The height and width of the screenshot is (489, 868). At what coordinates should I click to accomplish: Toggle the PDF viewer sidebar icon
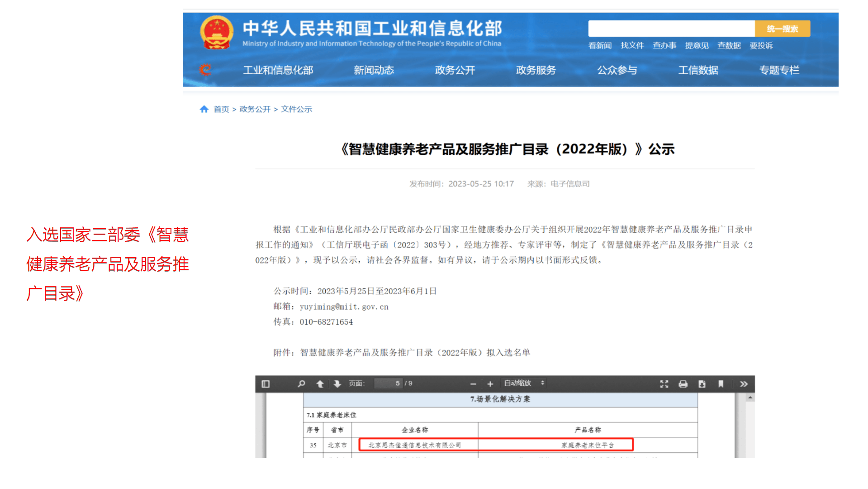tap(266, 384)
